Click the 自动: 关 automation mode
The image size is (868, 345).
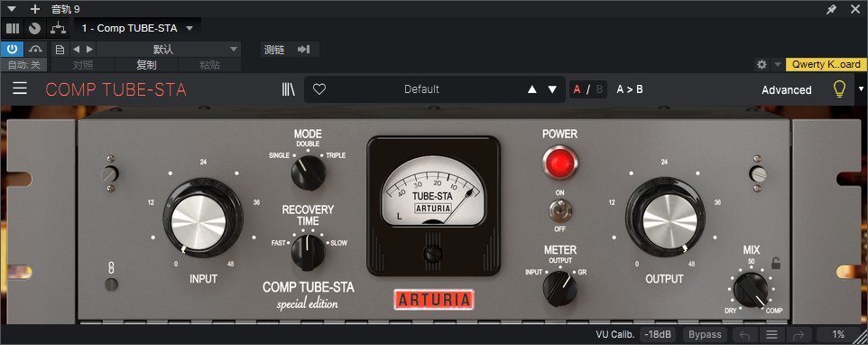tap(23, 65)
